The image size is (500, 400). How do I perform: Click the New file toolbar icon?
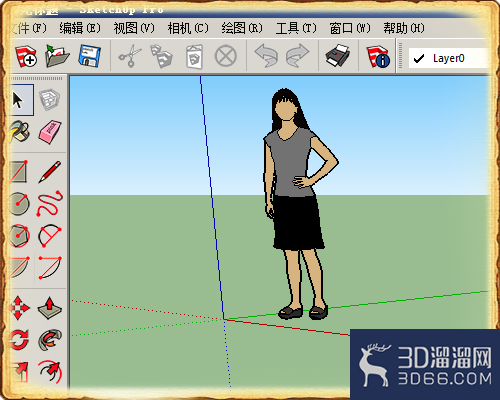tap(26, 56)
